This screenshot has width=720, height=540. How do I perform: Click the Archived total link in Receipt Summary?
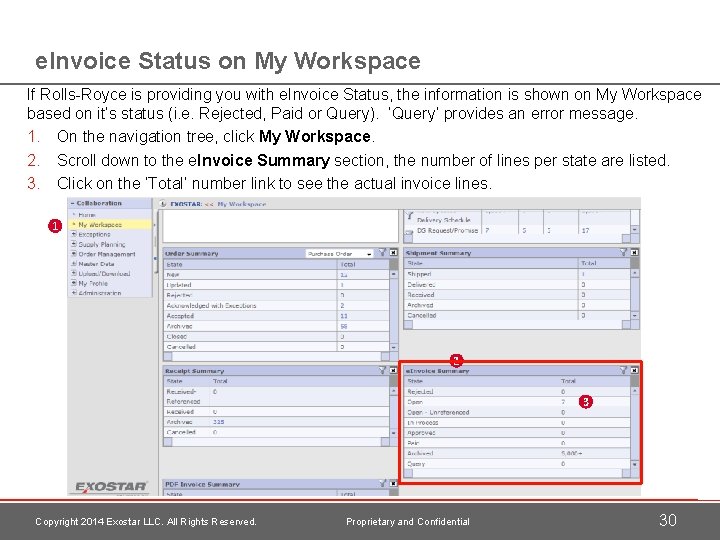coord(219,422)
